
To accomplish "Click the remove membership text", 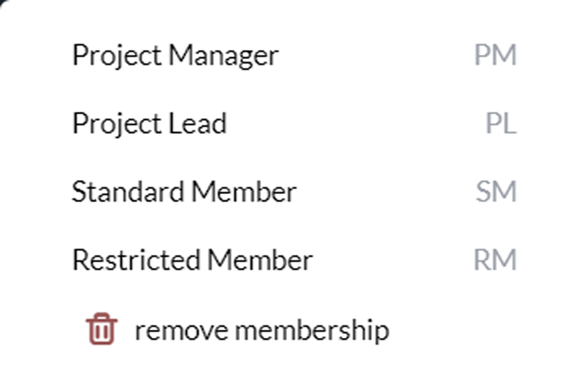I will click(262, 331).
